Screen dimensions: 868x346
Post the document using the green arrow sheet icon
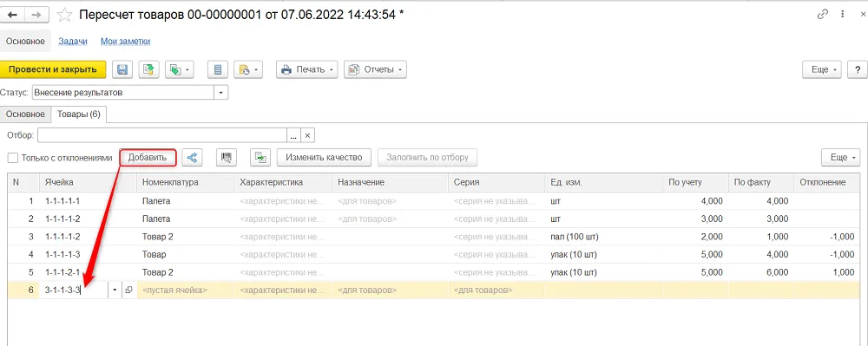pos(149,69)
